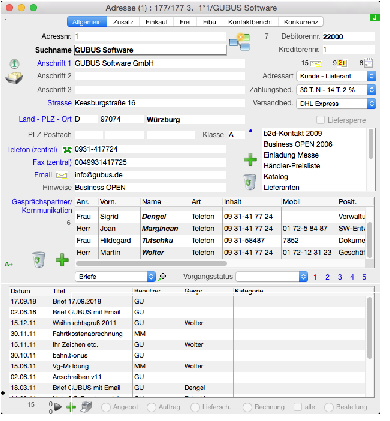Delete contact using trash icon under Gesprächspartner
This screenshot has height=421, width=390.
(39, 260)
